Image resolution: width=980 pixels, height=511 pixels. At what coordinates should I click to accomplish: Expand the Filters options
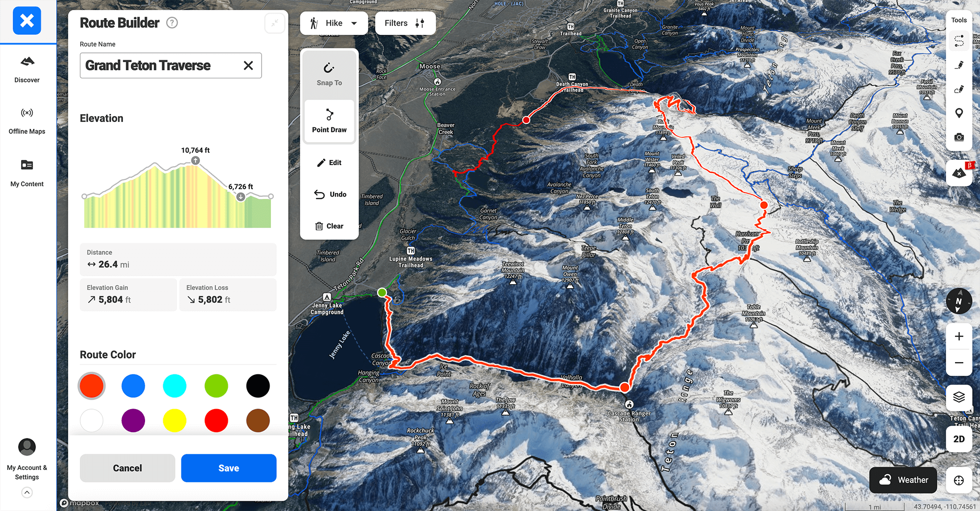[x=405, y=23]
